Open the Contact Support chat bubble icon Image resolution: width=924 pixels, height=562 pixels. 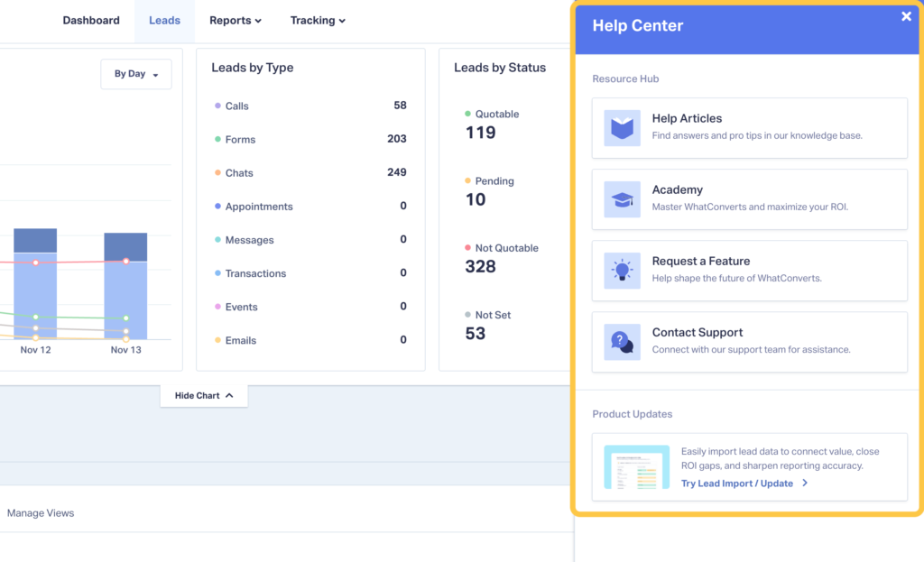[x=623, y=341]
